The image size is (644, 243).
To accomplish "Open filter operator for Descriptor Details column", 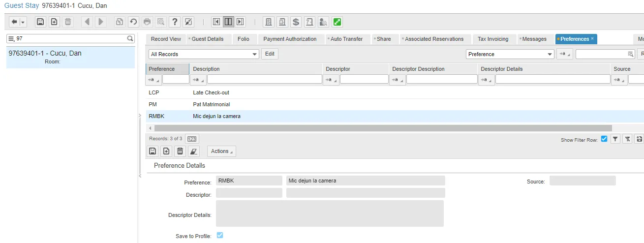I will (487, 79).
